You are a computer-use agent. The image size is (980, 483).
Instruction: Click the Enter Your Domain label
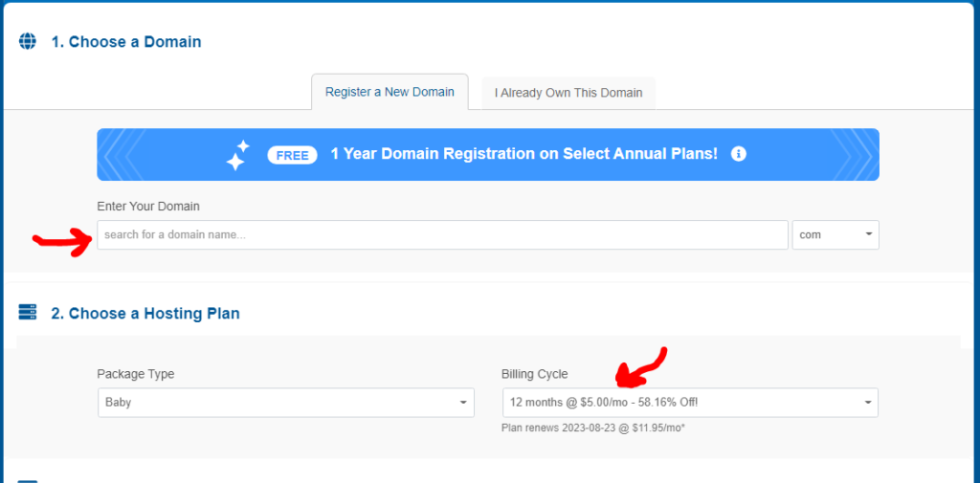148,207
